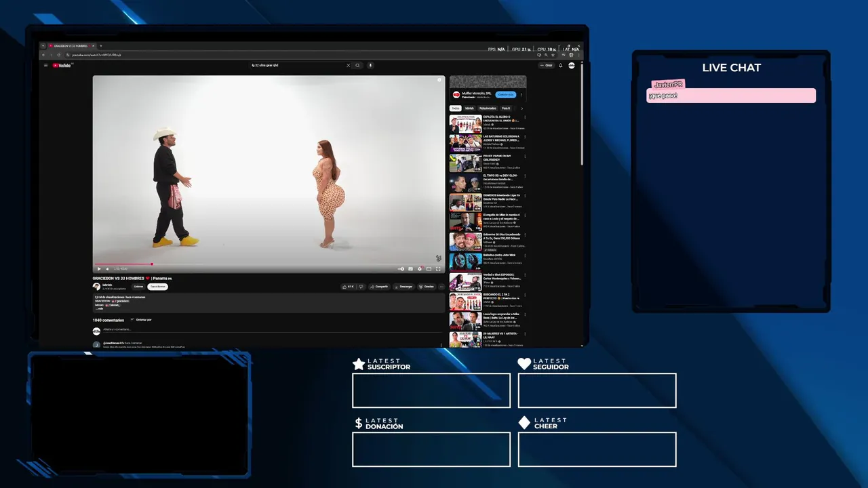The image size is (868, 488).
Task: Open options for LAS BATURRAS video
Action: (524, 137)
